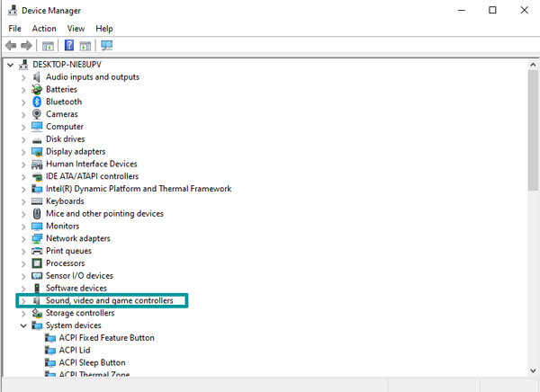Open the View menu
This screenshot has width=540, height=392.
(76, 28)
